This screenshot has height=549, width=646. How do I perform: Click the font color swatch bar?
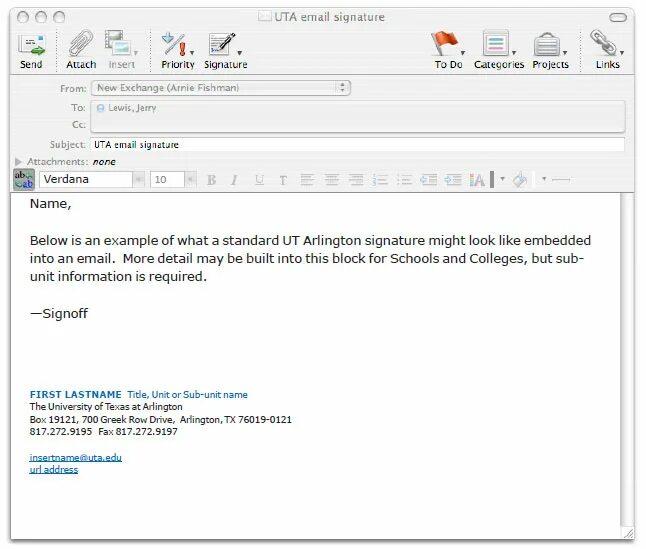point(492,180)
